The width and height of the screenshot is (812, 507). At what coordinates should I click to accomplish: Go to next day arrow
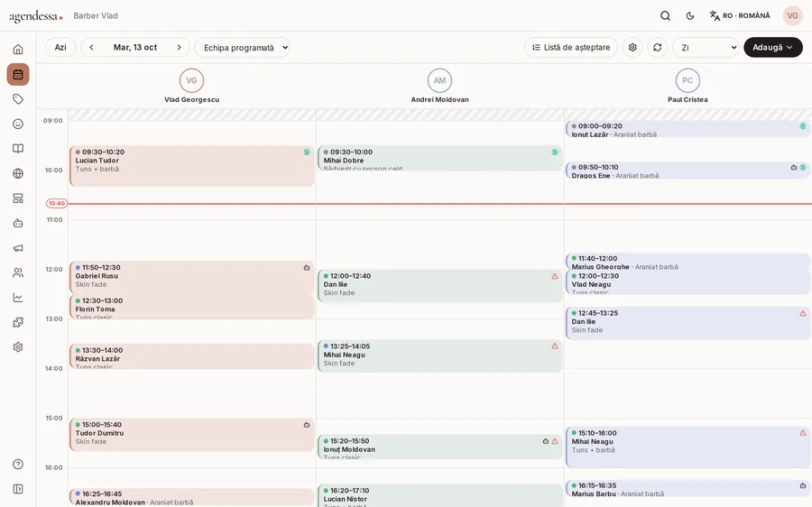180,47
